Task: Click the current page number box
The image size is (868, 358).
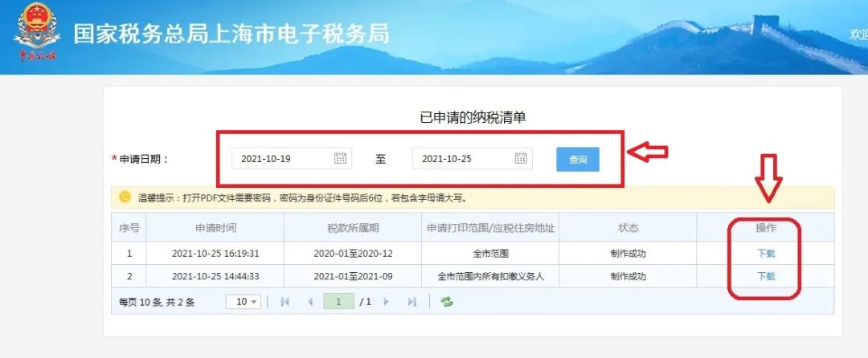Action: click(x=339, y=302)
